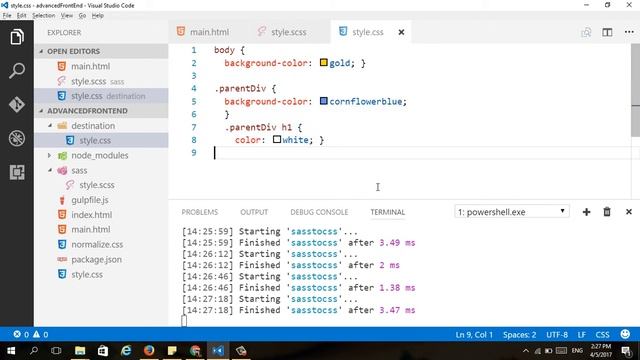Click the gold color swatch on line 2
The height and width of the screenshot is (360, 640).
coord(324,62)
